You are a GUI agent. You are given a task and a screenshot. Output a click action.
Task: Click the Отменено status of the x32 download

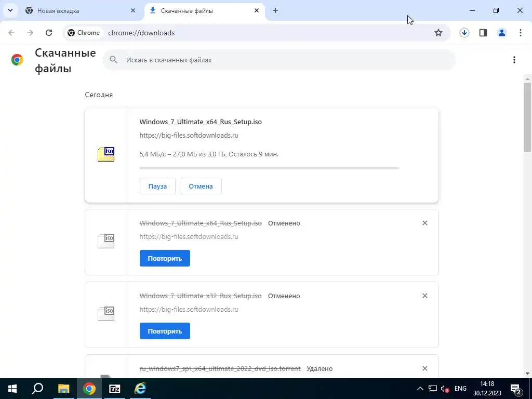click(284, 296)
